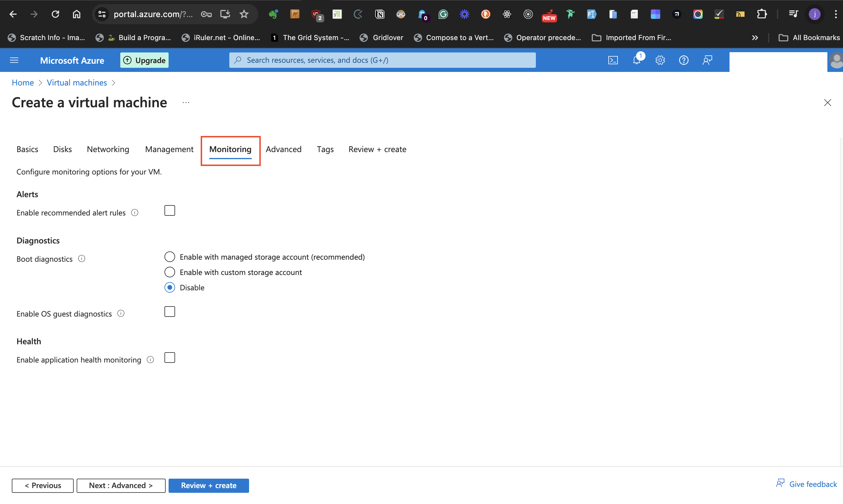The width and height of the screenshot is (843, 504).
Task: Open the feedback person icon
Action: point(707,60)
